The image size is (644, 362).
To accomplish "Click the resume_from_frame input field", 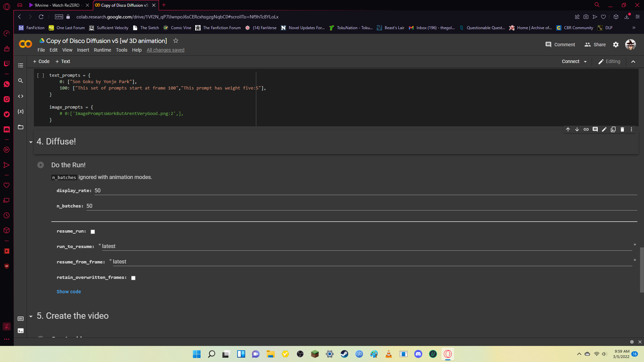I will click(x=372, y=261).
